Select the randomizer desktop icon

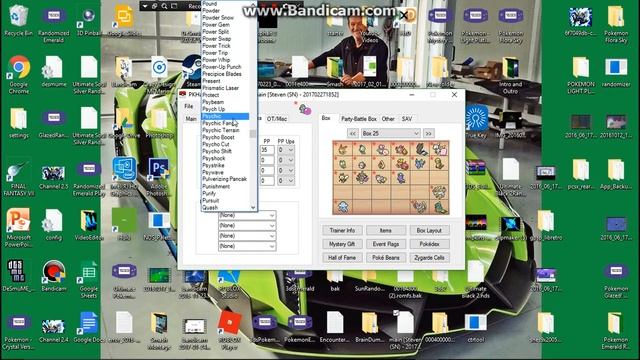pos(616,71)
